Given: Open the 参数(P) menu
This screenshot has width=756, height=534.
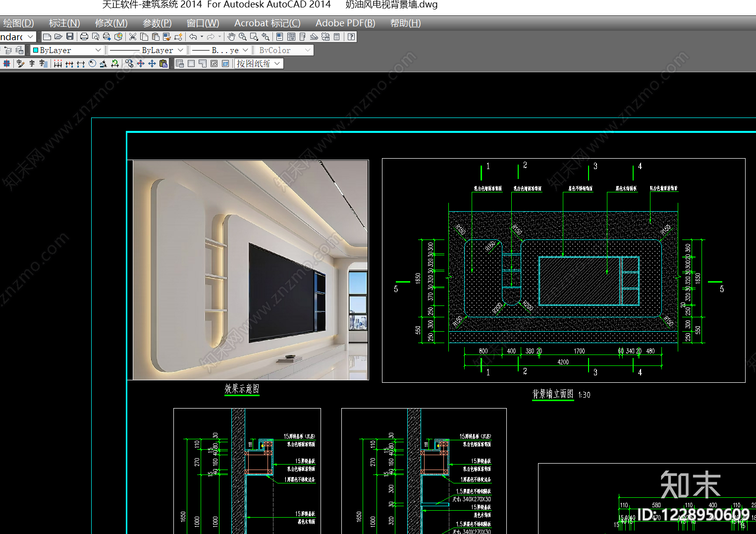Looking at the screenshot, I should [157, 23].
